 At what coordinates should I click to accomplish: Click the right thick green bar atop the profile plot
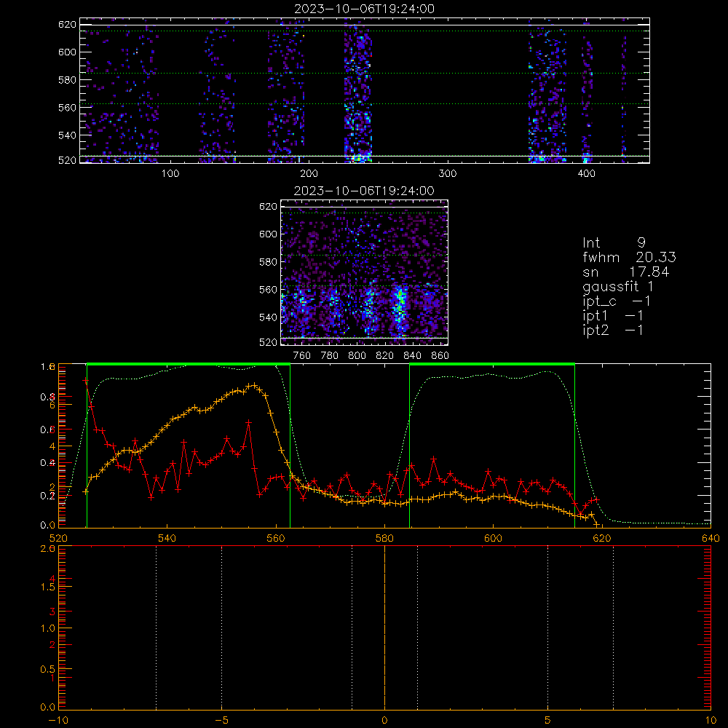coord(492,364)
